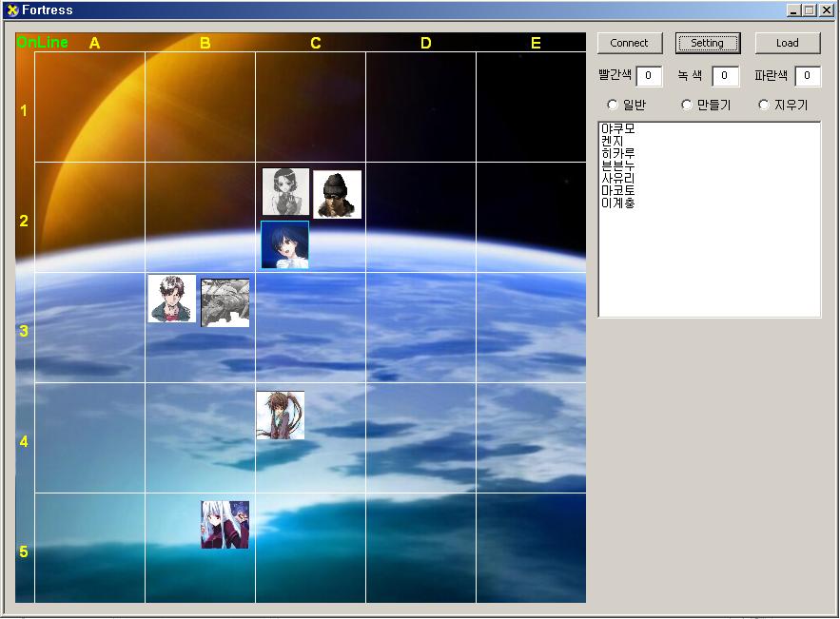Minimize the Fortress window
840x619 pixels.
coord(793,10)
